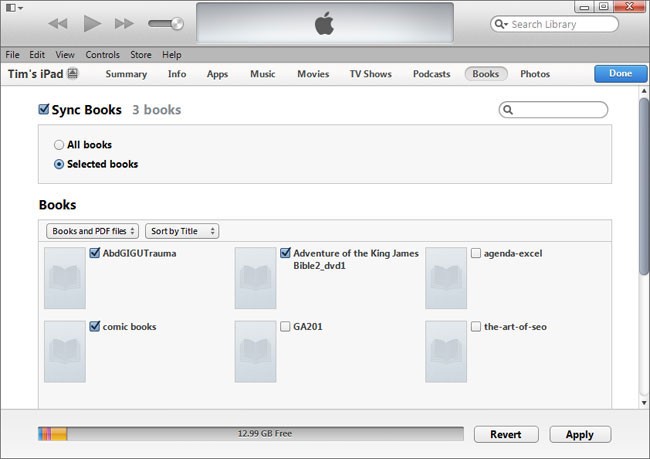This screenshot has height=459, width=650.
Task: Adjust the volume slider knob
Action: click(x=177, y=24)
